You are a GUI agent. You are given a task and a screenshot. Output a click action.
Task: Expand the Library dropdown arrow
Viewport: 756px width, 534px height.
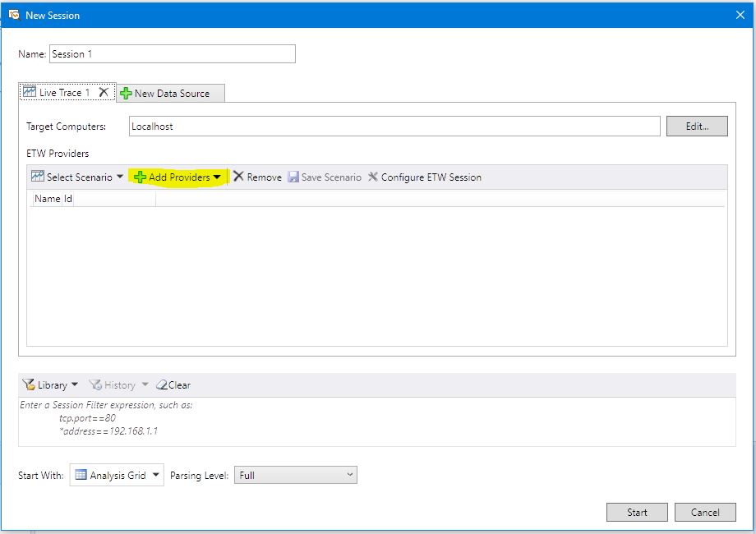(75, 384)
